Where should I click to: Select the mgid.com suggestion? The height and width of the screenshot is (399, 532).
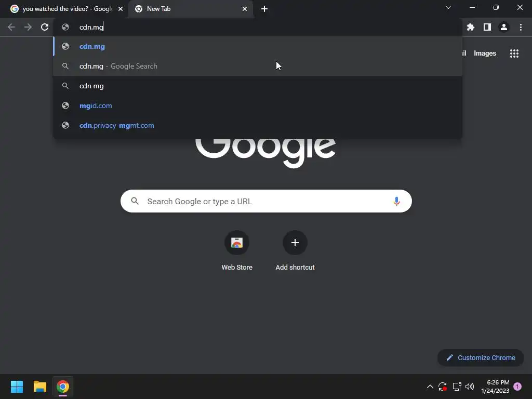pyautogui.click(x=258, y=105)
